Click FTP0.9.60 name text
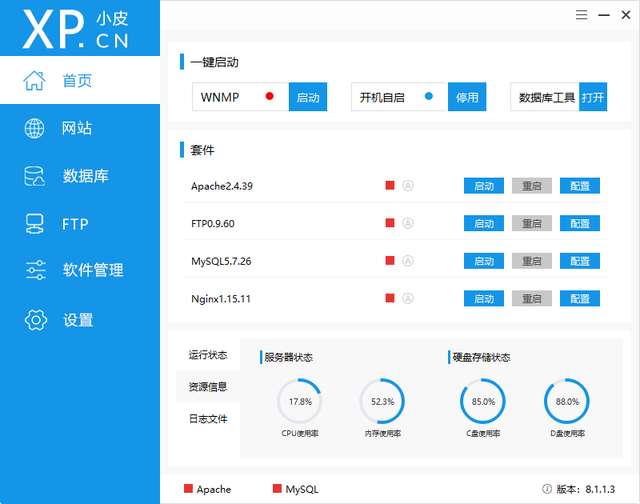640x504 pixels. (x=213, y=224)
